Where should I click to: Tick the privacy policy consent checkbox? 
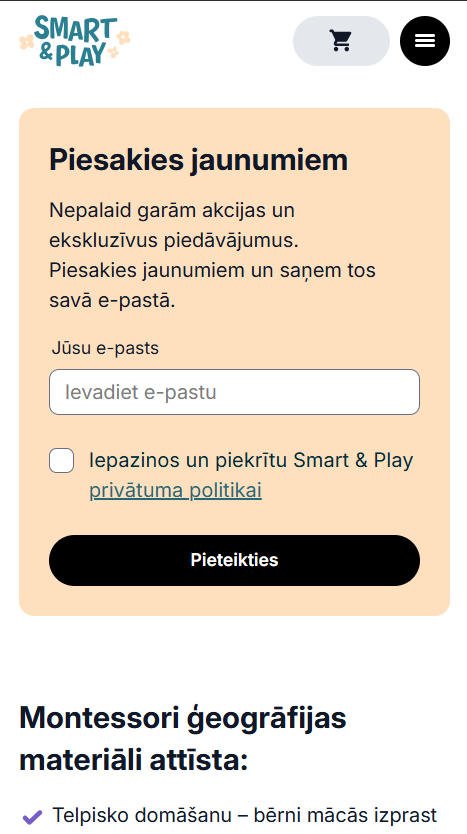62,461
